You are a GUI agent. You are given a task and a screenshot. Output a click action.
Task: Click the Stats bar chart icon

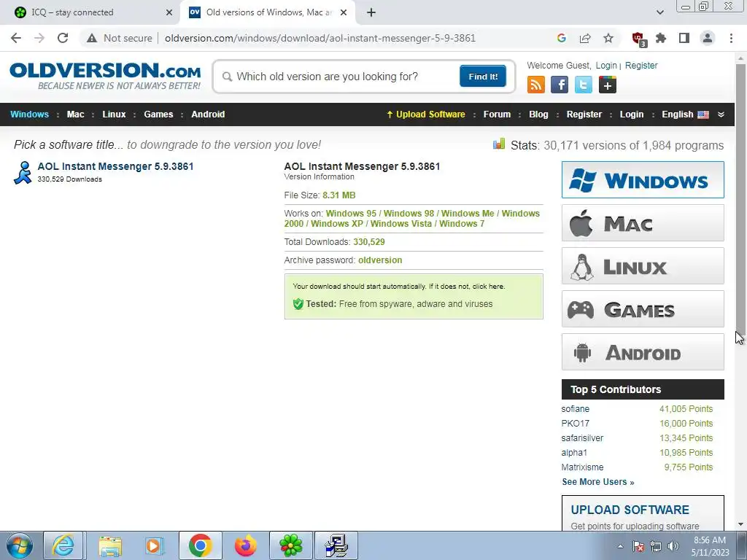coord(499,144)
